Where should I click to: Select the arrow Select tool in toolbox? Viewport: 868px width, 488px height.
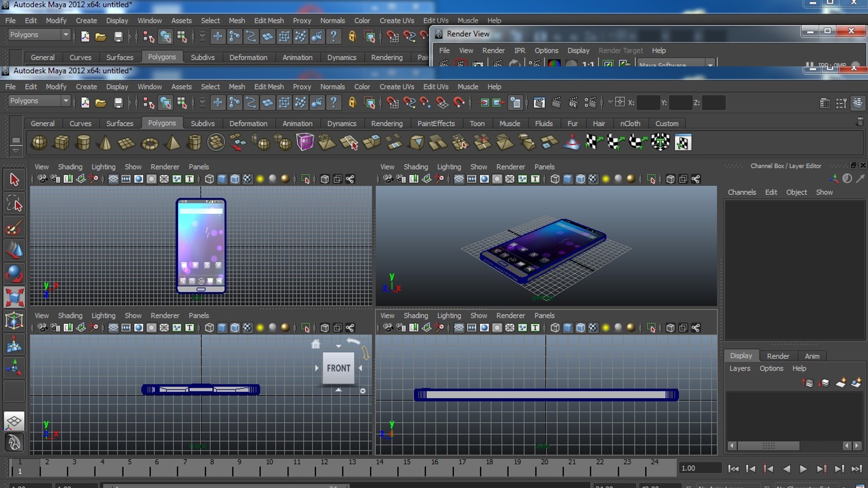coord(14,180)
